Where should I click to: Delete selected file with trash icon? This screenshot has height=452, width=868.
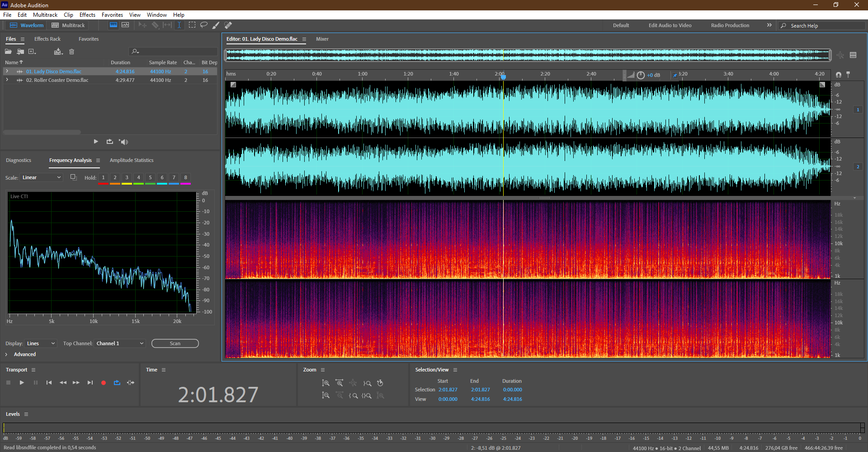coord(71,52)
